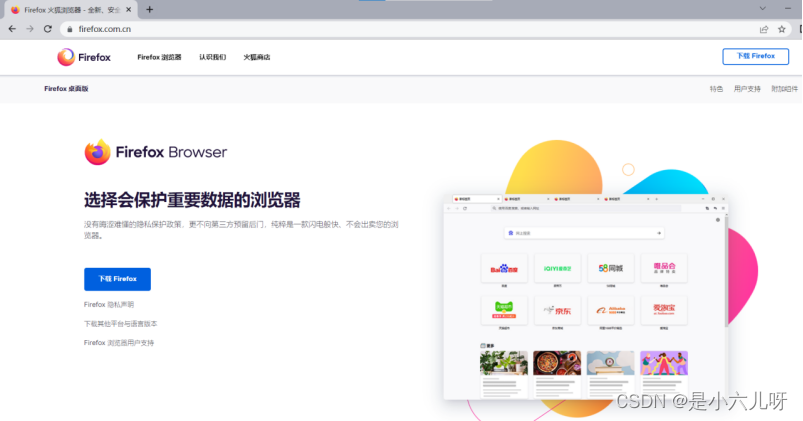Click the blue 下载 Firefox button
This screenshot has width=803, height=421.
117,279
